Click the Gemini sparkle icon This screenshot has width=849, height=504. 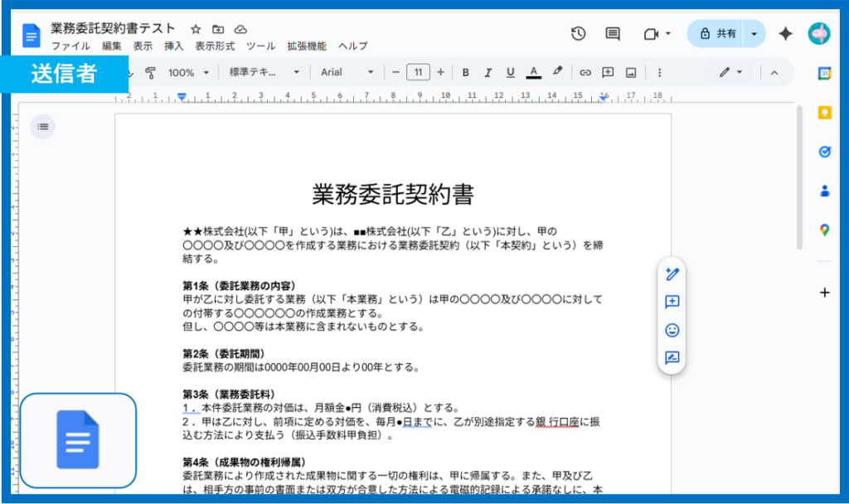click(x=785, y=34)
